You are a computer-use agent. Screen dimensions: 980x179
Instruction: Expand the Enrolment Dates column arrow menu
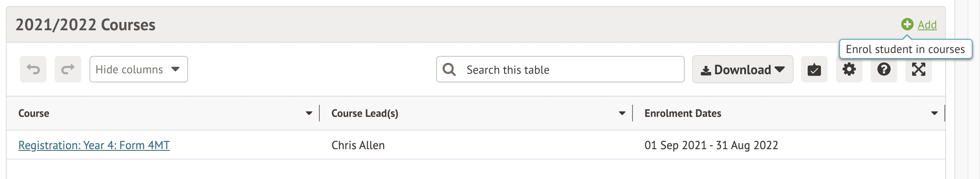tap(934, 113)
